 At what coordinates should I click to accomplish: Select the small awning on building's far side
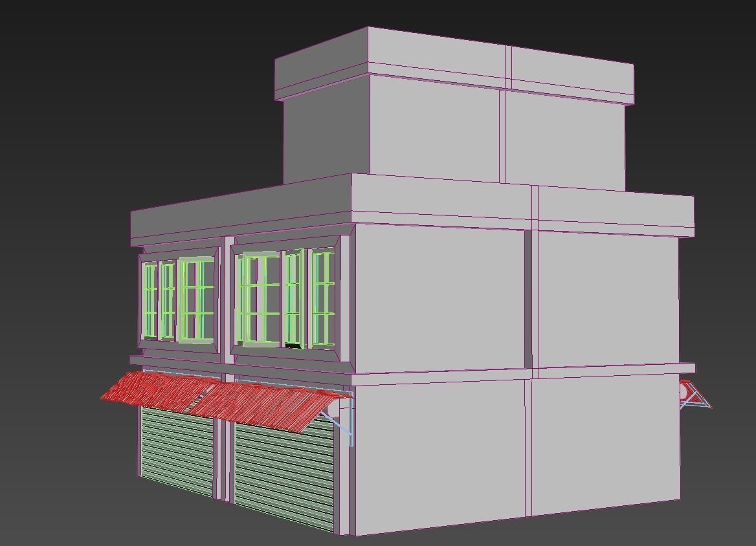tap(695, 394)
